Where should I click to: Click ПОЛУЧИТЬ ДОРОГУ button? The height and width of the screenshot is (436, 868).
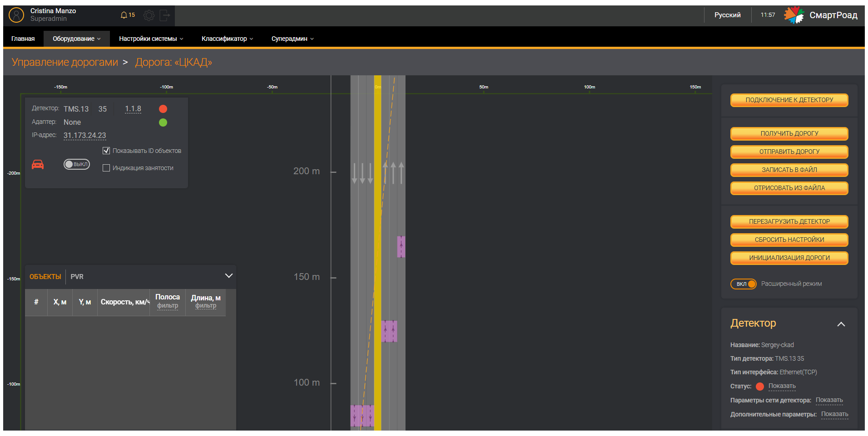click(x=789, y=133)
